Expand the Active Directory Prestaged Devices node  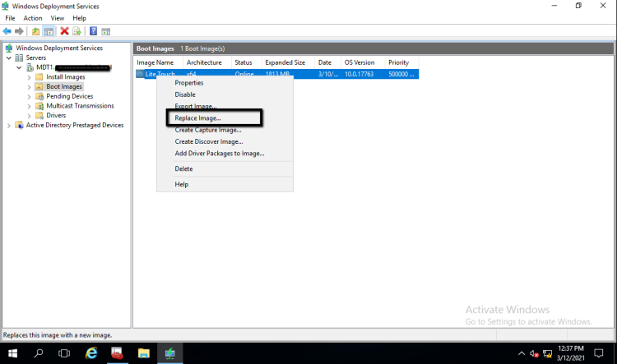coord(9,126)
